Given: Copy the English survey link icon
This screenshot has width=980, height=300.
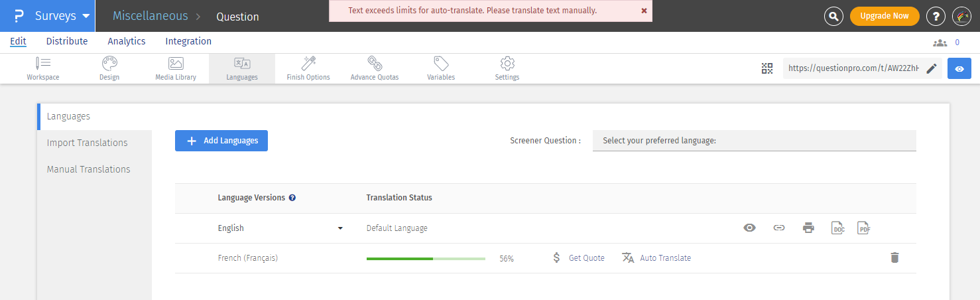Looking at the screenshot, I should tap(779, 228).
